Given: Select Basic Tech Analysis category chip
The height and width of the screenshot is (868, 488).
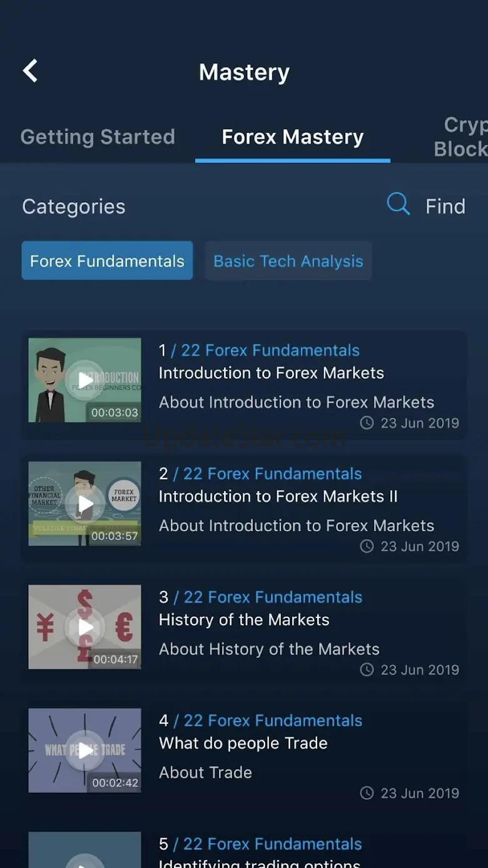Looking at the screenshot, I should point(288,261).
